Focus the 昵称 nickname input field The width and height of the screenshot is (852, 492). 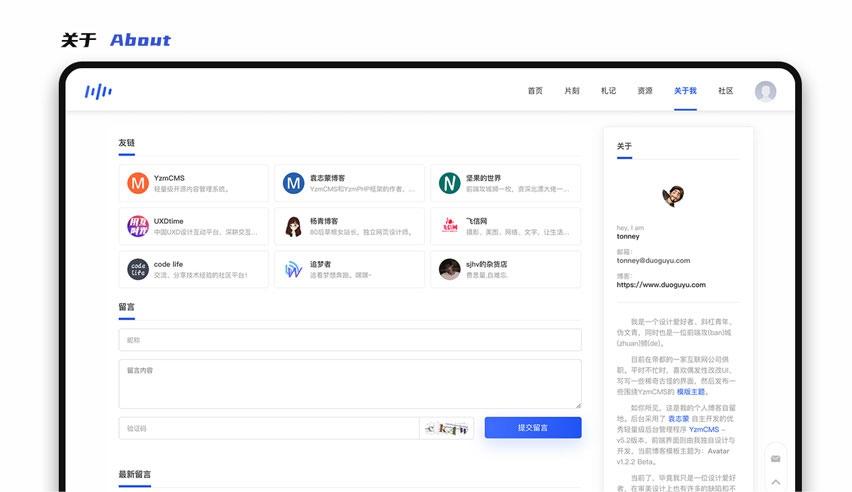(x=349, y=340)
